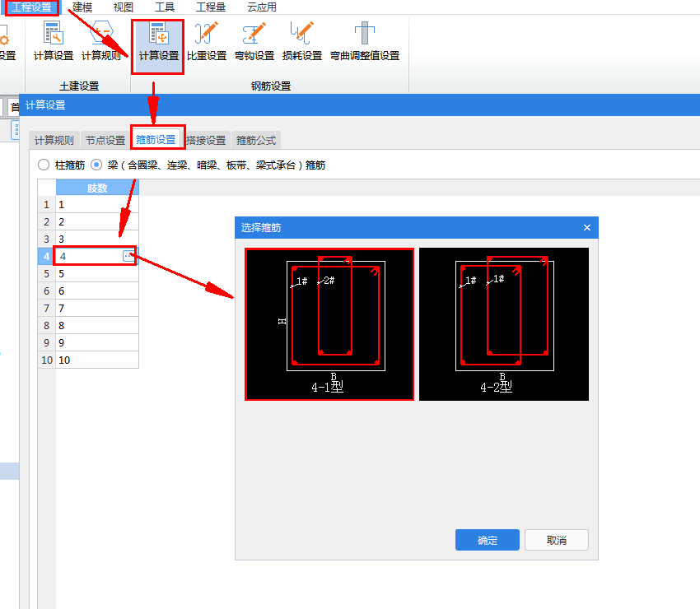Click the 取消 button
The width and height of the screenshot is (700, 609).
coord(556,540)
